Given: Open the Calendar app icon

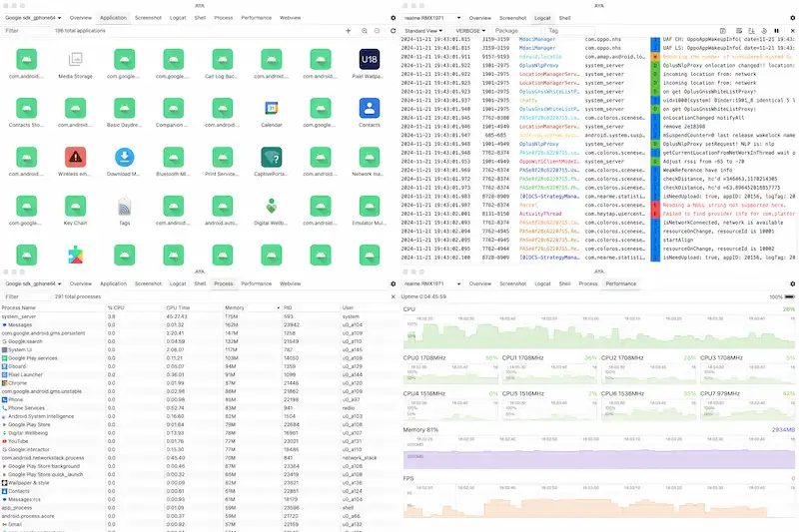Looking at the screenshot, I should click(272, 110).
